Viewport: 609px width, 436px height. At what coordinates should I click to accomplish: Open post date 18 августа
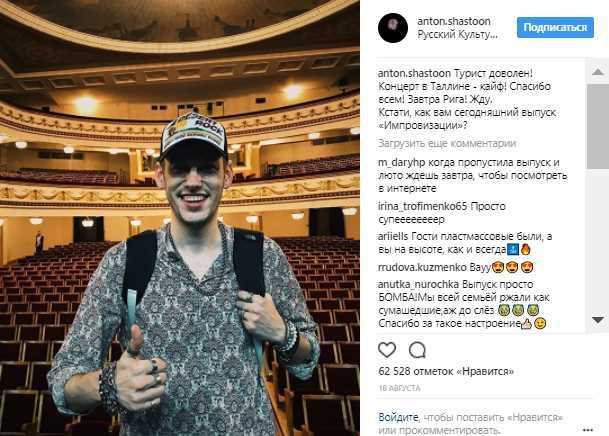point(400,388)
